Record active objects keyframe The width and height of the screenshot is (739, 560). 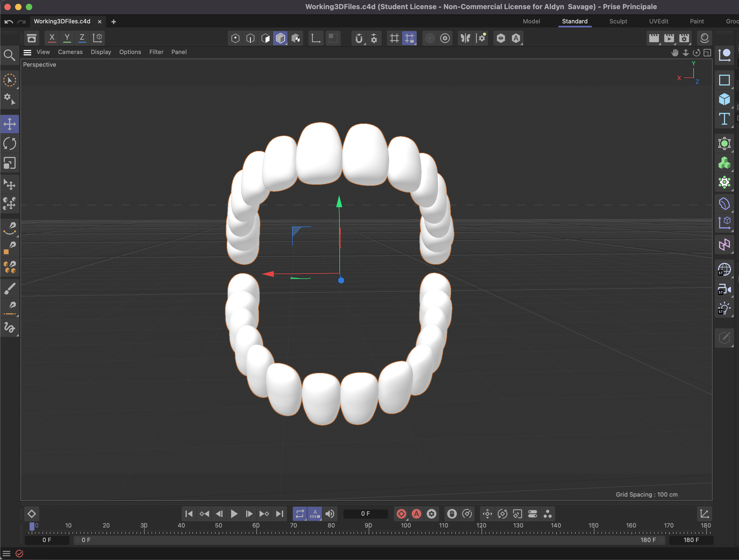tap(401, 514)
